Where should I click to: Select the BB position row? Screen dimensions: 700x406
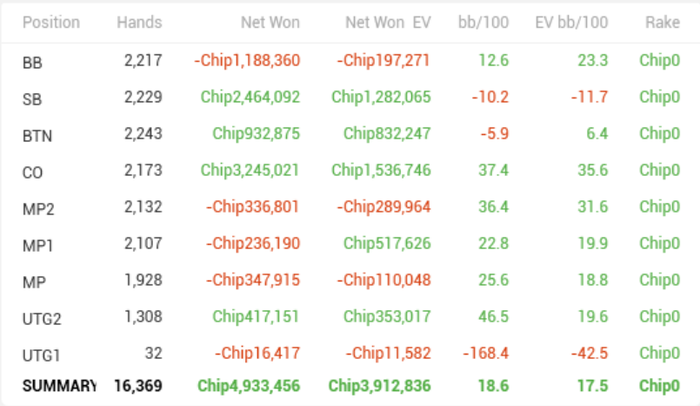pyautogui.click(x=32, y=62)
